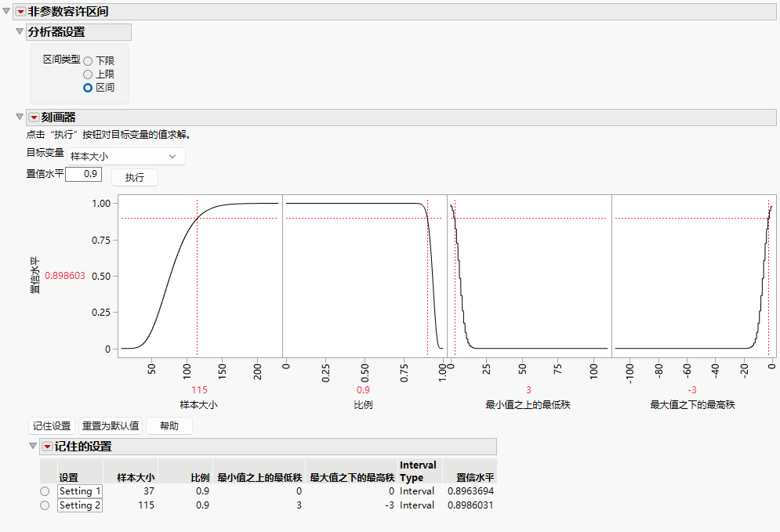Click the 分析器设置 section title
Screen dimensions: 780x532
pos(56,32)
